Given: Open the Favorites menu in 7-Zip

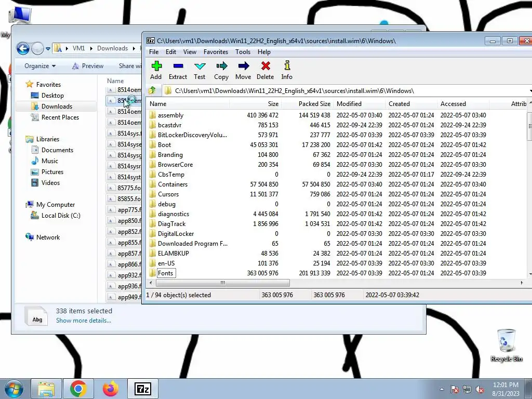Looking at the screenshot, I should coord(216,52).
